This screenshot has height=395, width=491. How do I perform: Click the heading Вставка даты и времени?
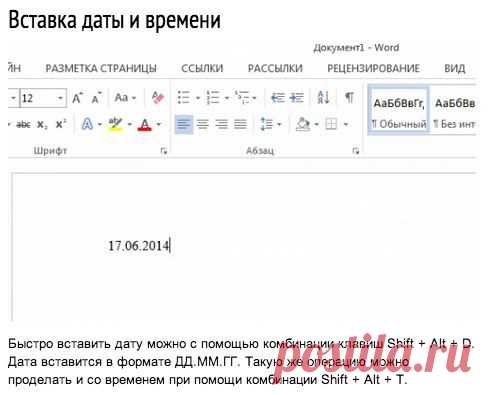pos(114,20)
